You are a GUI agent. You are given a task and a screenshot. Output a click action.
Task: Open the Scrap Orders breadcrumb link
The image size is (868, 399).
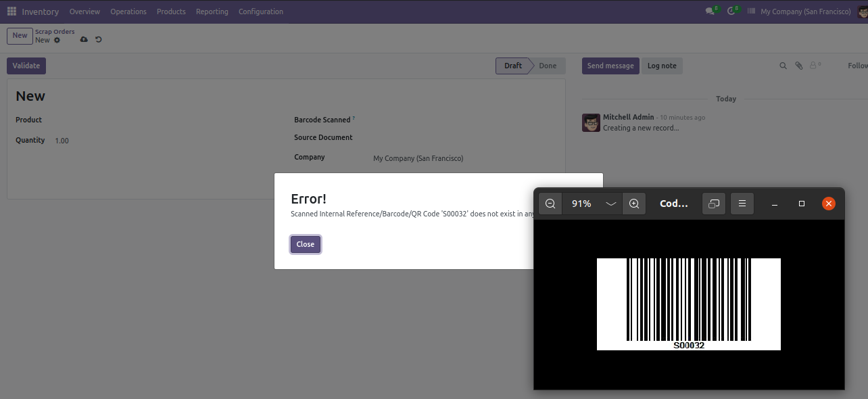pyautogui.click(x=55, y=32)
